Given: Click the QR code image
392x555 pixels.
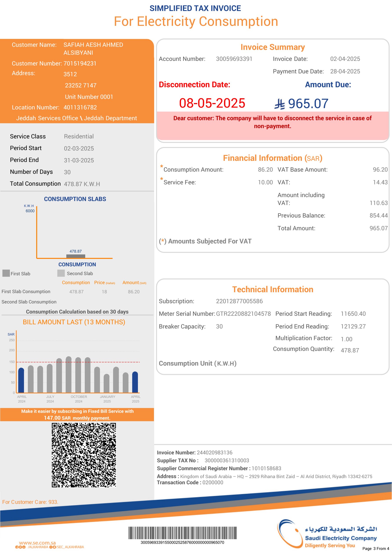Looking at the screenshot, I should [84, 455].
